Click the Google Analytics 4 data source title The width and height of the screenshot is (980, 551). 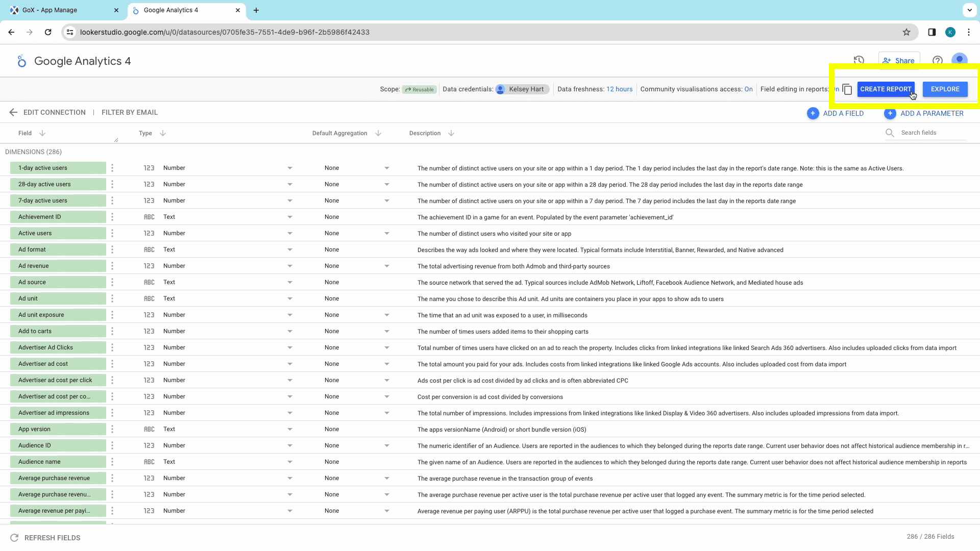(83, 61)
